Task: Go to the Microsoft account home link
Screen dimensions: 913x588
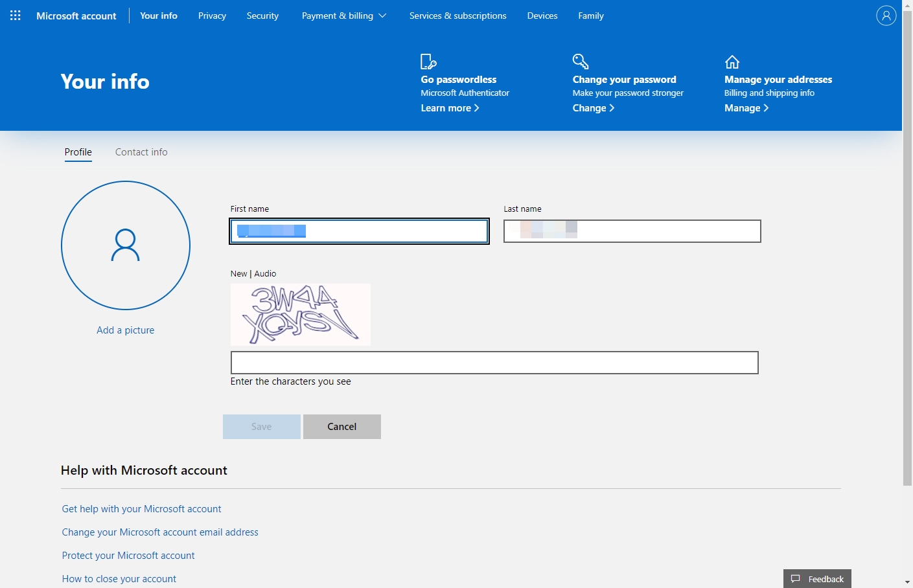Action: 76,16
